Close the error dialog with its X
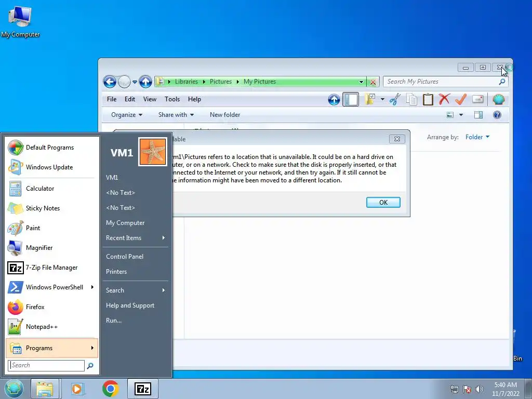 396,139
